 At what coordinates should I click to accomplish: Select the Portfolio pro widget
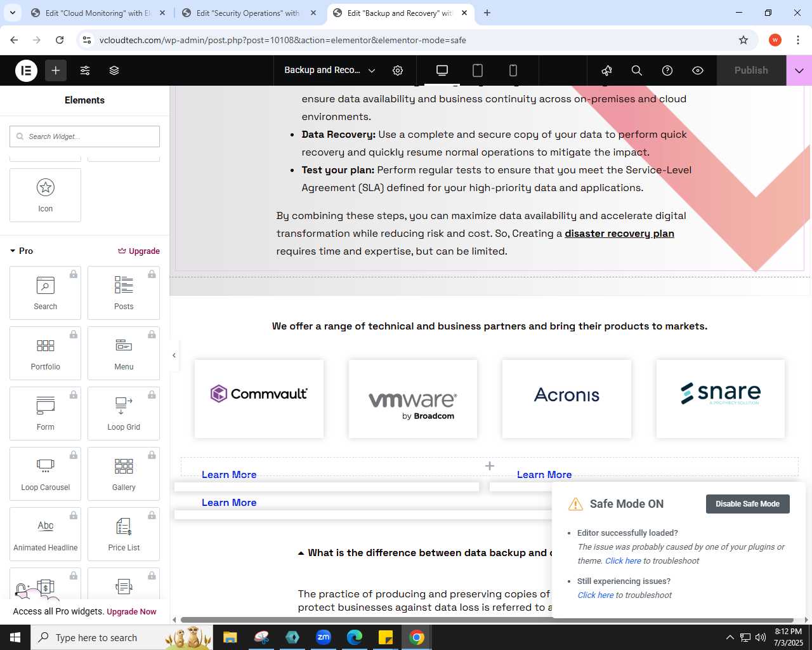point(46,353)
